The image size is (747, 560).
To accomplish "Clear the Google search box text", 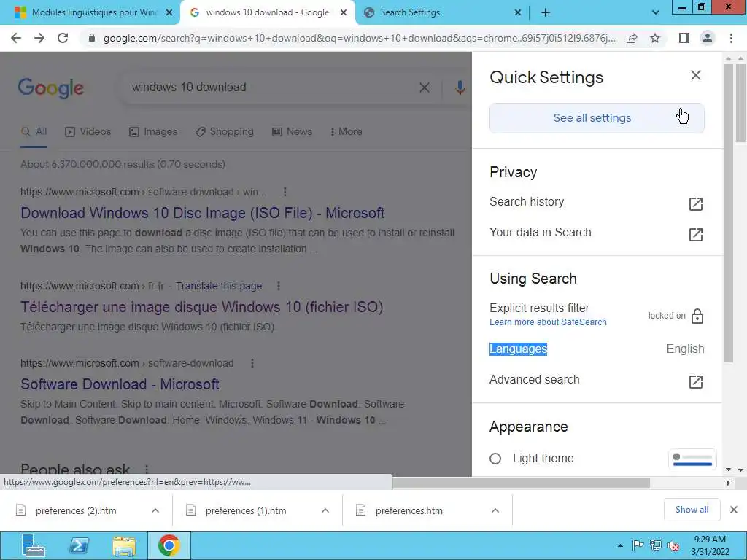I will coord(424,87).
